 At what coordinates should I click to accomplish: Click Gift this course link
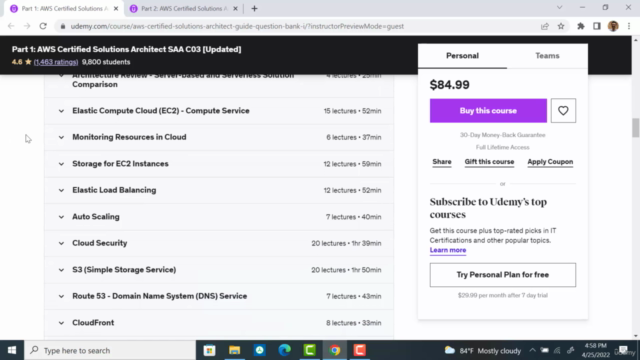click(489, 162)
